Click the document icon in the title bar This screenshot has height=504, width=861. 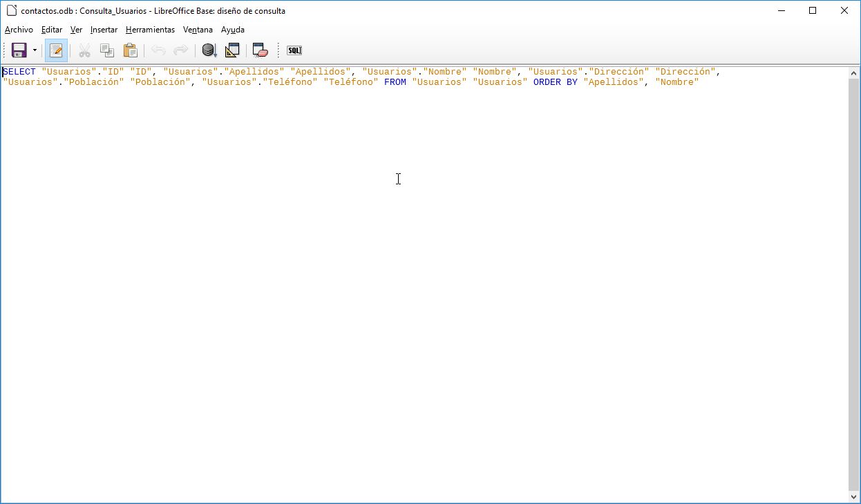point(11,10)
